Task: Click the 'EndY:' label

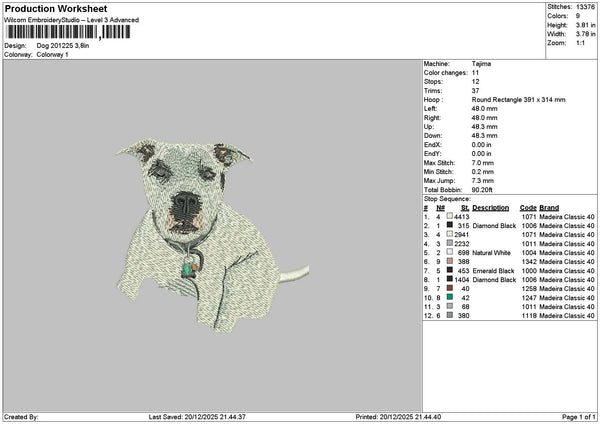Action: [x=432, y=153]
